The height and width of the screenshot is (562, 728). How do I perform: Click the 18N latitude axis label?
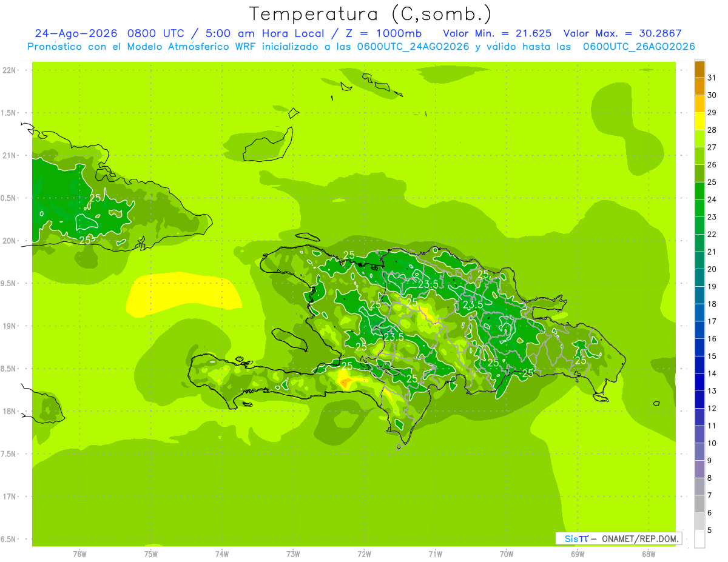8,412
